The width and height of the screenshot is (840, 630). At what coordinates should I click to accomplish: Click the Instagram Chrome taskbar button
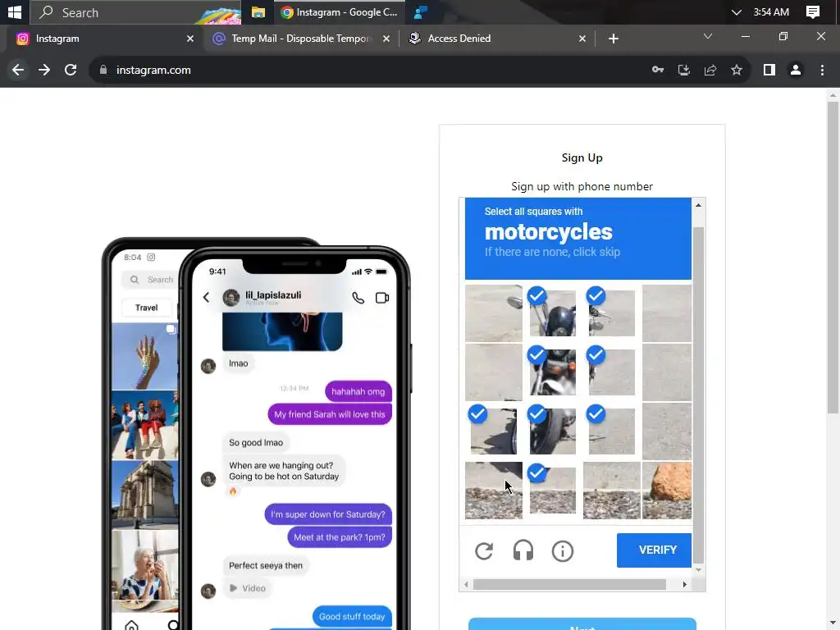click(x=339, y=11)
